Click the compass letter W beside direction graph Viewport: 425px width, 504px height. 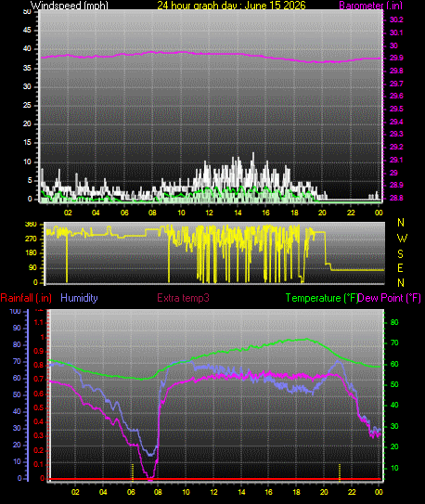click(402, 239)
